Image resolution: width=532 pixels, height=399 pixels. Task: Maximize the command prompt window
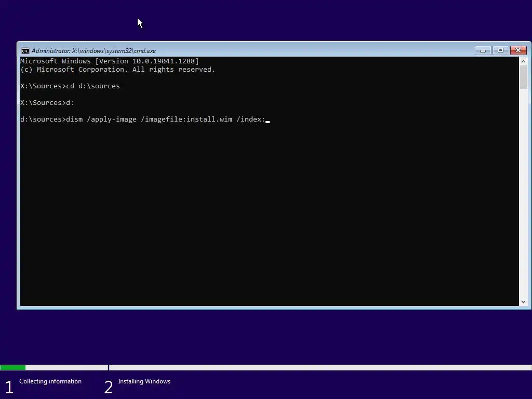500,50
